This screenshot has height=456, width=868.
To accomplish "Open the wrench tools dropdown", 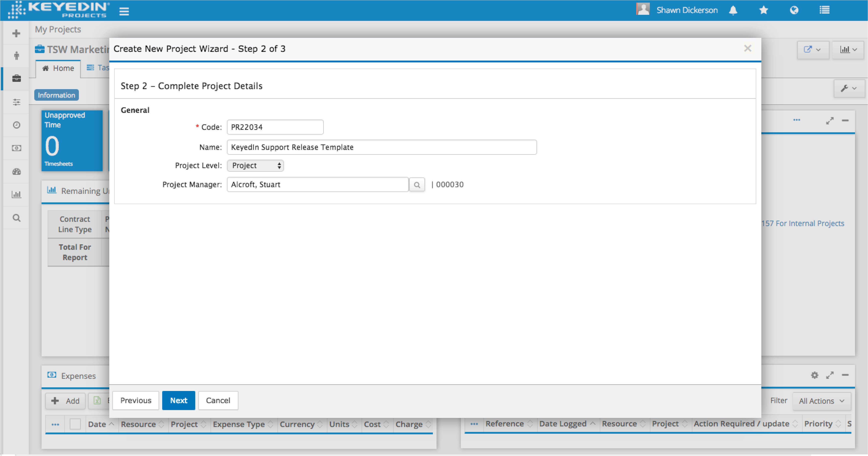I will [x=849, y=88].
